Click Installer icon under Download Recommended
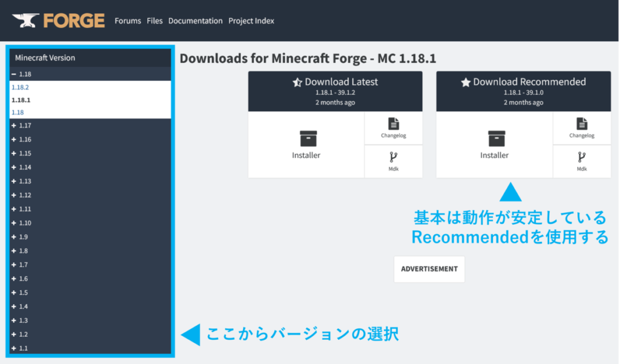620x364 pixels. (x=496, y=138)
